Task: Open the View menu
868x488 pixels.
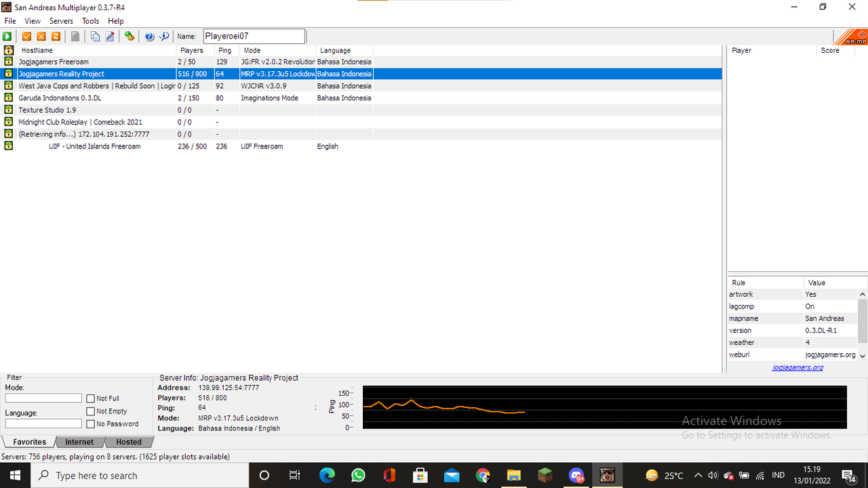Action: (x=33, y=21)
